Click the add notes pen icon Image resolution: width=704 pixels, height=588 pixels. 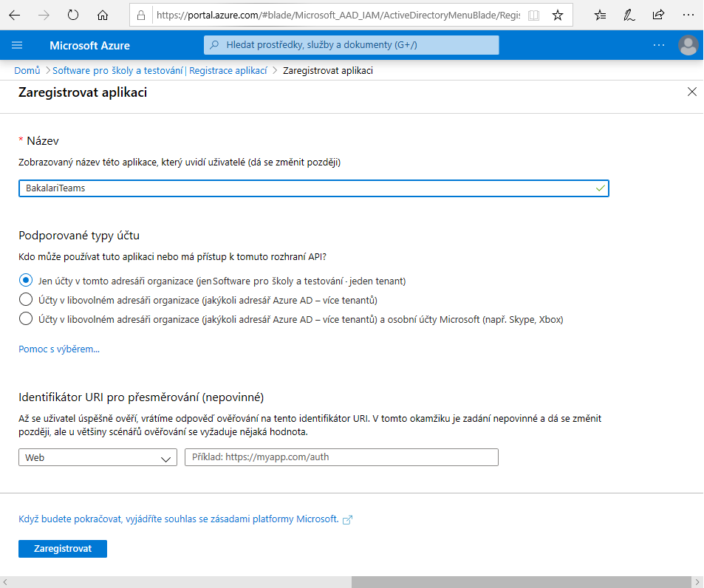[x=629, y=16]
